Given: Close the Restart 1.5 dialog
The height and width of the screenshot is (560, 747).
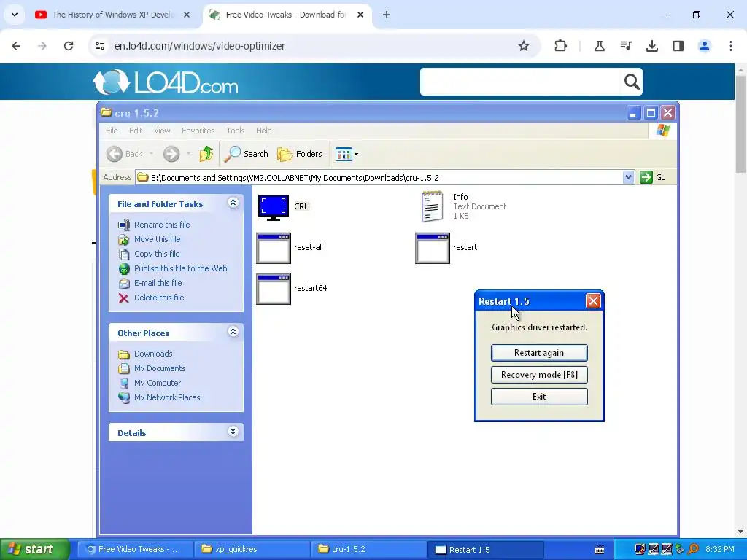Looking at the screenshot, I should 593,301.
